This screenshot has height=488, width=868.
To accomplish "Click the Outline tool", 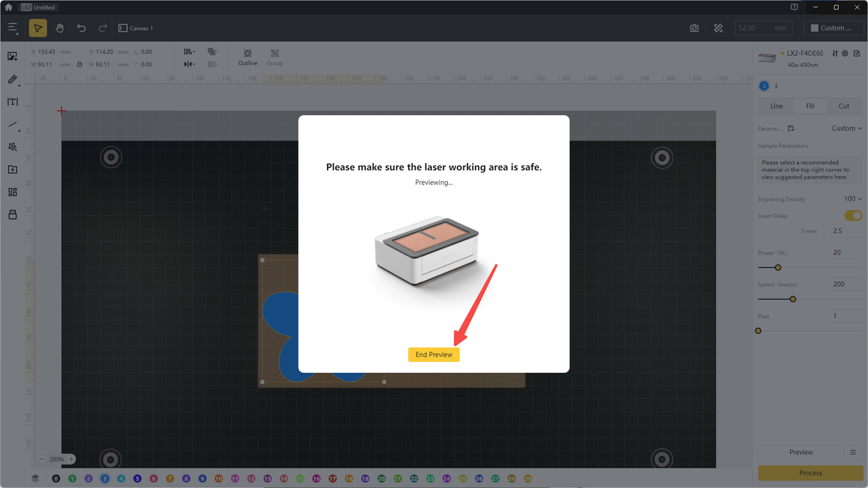I will [x=248, y=57].
